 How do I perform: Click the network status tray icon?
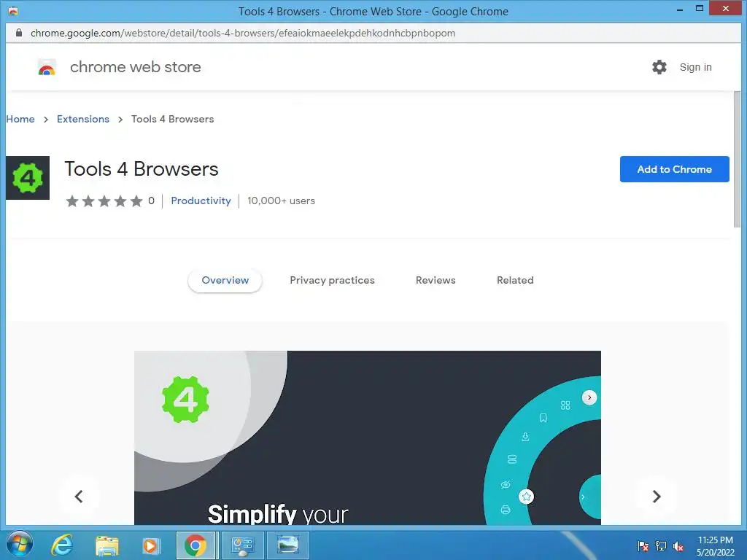(661, 546)
